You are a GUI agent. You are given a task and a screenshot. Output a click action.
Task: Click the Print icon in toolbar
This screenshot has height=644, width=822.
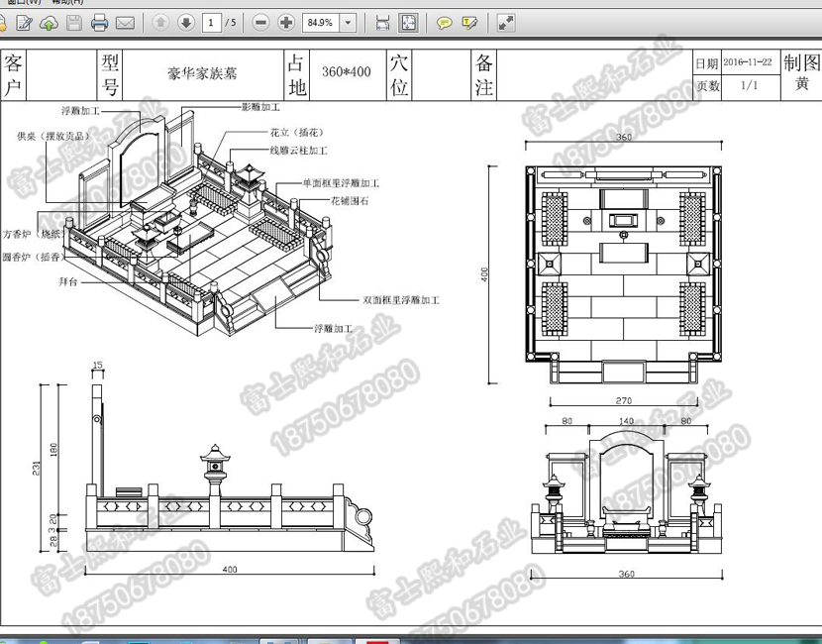[99, 22]
